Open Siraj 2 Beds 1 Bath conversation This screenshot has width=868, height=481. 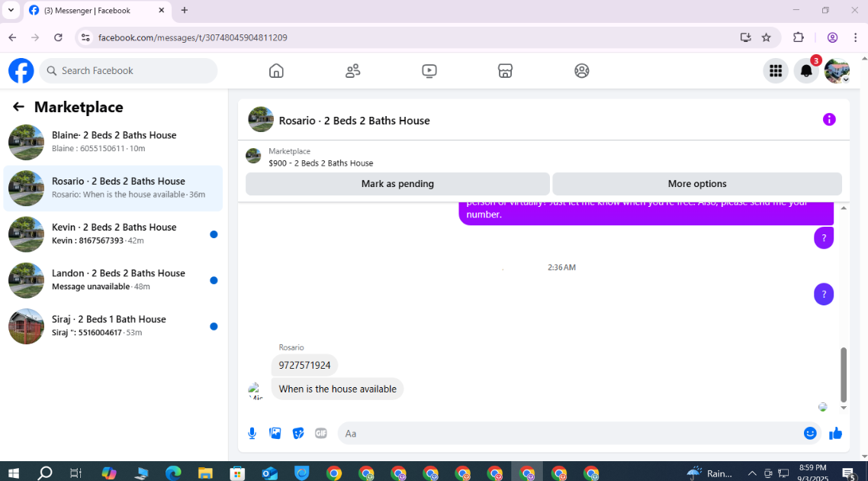click(x=113, y=326)
